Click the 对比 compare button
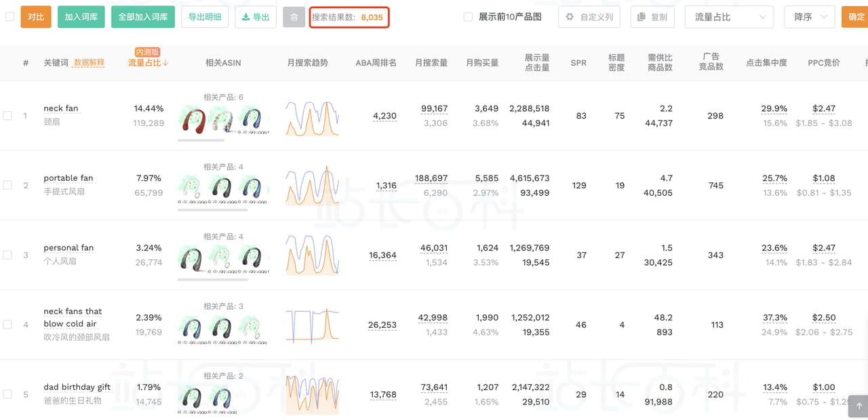The image size is (868, 420). 35,17
